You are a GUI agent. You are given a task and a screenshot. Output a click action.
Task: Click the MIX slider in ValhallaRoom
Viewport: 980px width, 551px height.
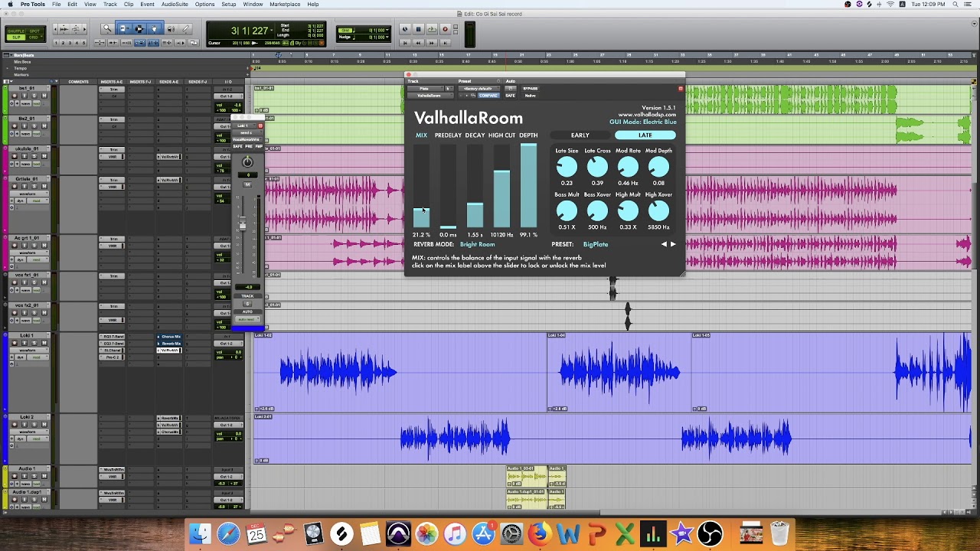(x=422, y=185)
